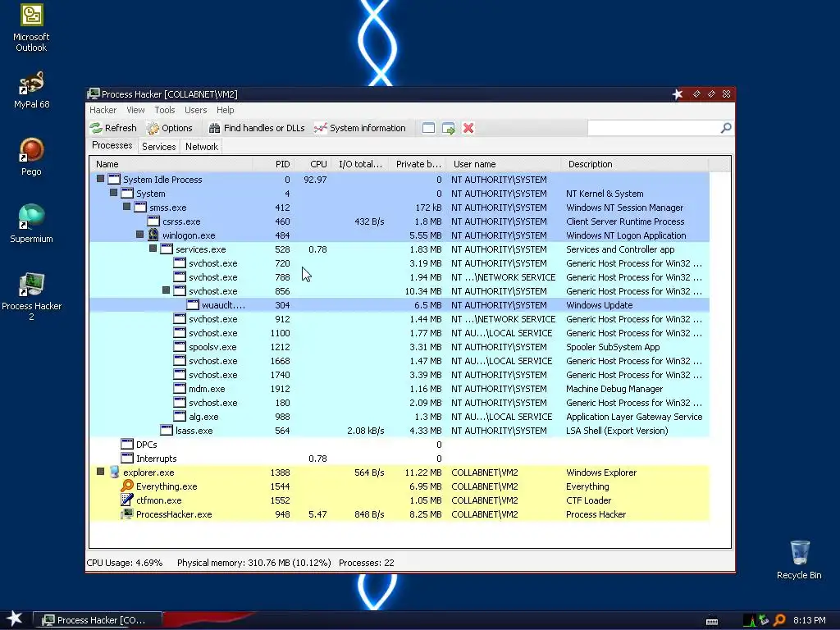This screenshot has height=630, width=840.
Task: Open the Options toolbar button
Action: 170,128
